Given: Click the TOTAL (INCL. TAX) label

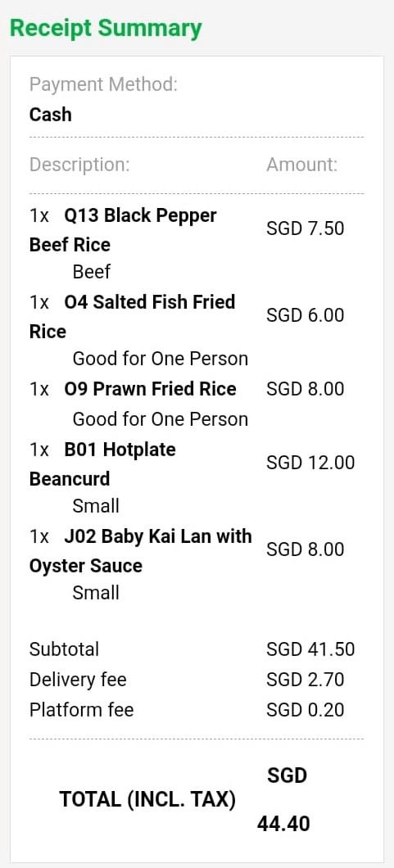Looking at the screenshot, I should tap(147, 799).
